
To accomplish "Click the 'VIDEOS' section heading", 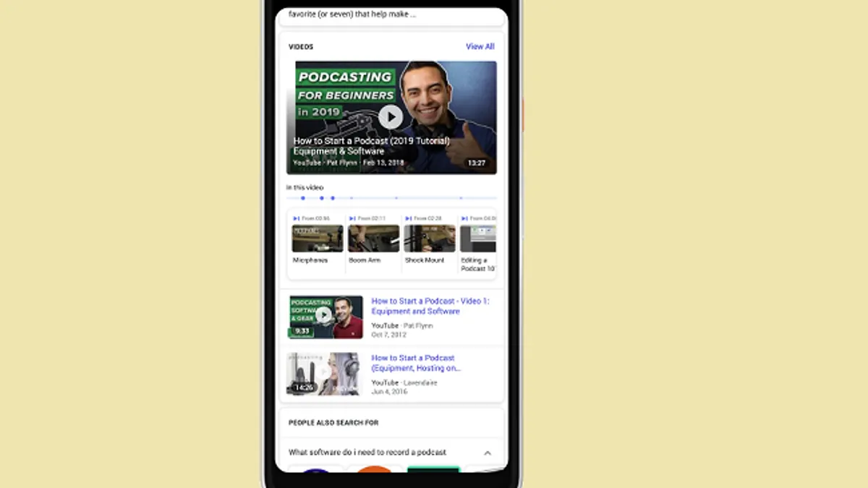I will point(301,47).
